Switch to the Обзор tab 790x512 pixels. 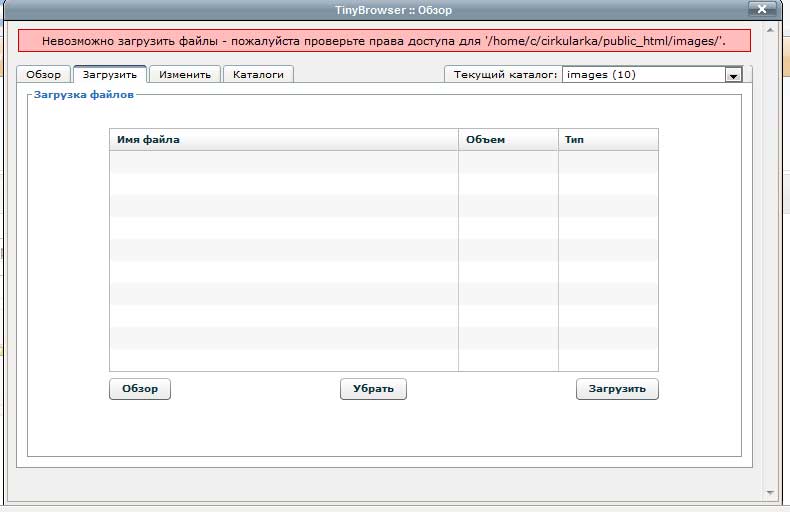pyautogui.click(x=43, y=75)
